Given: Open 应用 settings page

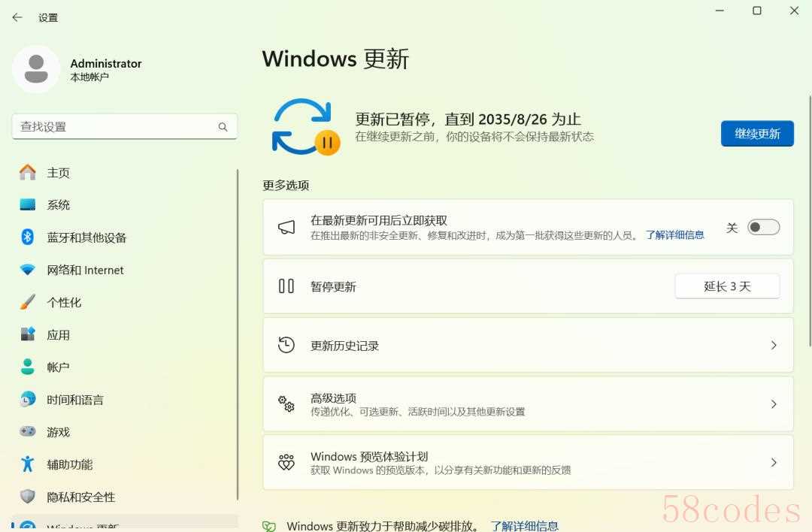Looking at the screenshot, I should (124, 334).
